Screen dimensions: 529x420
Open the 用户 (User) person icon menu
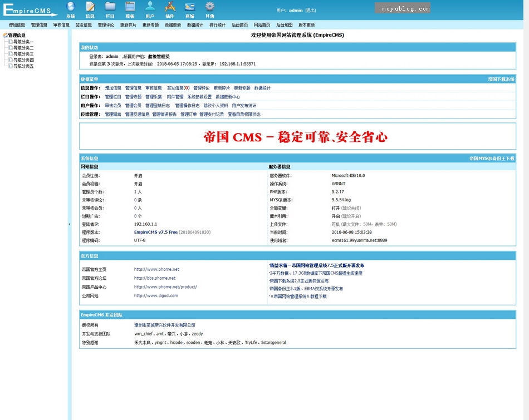(x=150, y=10)
